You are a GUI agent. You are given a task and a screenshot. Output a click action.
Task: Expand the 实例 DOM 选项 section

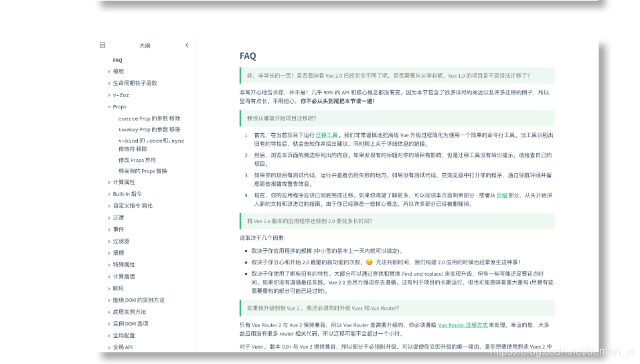coord(109,324)
